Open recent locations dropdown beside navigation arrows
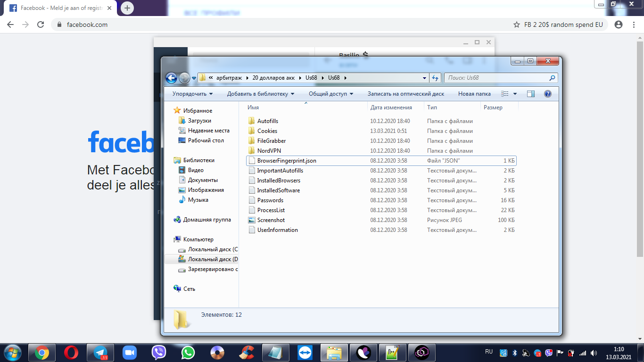The width and height of the screenshot is (644, 362). 194,78
